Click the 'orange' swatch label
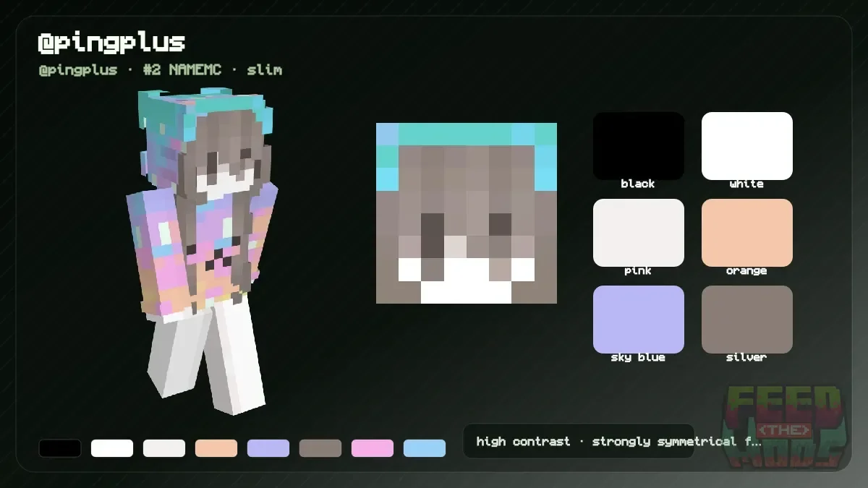 tap(746, 270)
